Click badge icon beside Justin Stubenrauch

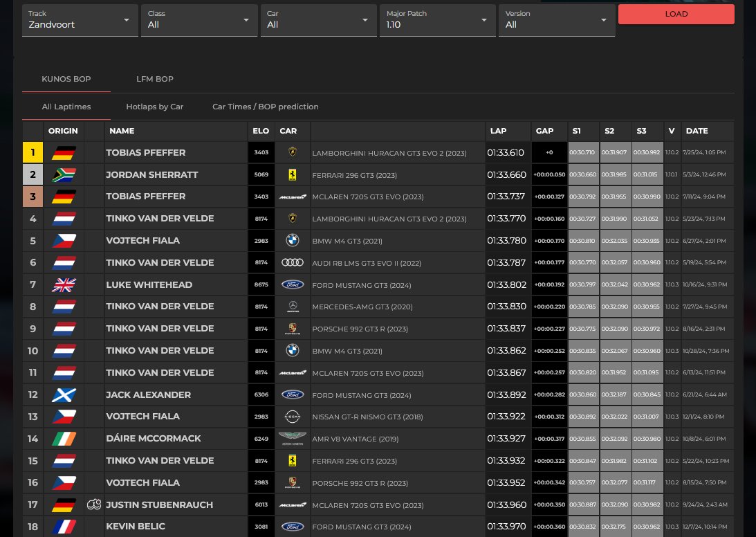[x=94, y=504]
